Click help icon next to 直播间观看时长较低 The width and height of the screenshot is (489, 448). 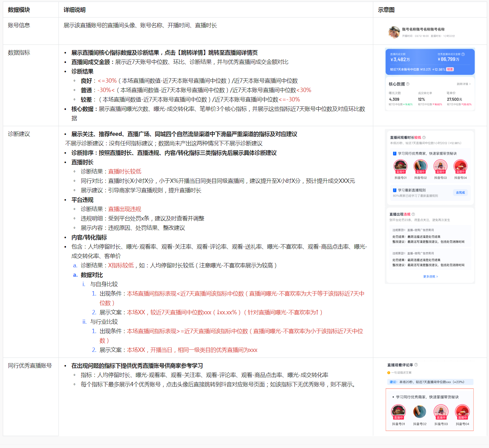pyautogui.click(x=424, y=137)
